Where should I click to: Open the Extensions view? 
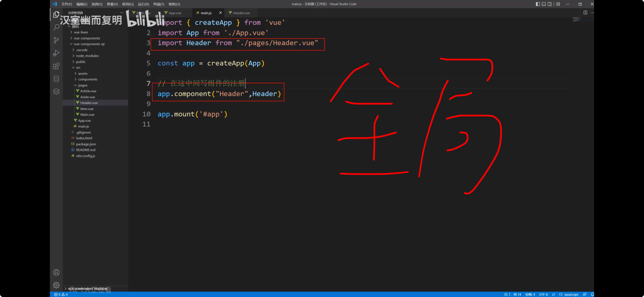(56, 66)
